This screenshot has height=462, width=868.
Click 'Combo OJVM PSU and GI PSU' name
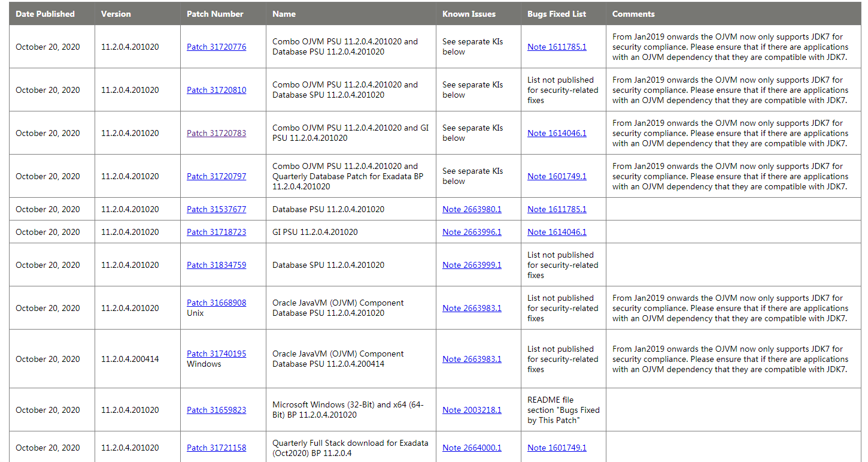350,133
